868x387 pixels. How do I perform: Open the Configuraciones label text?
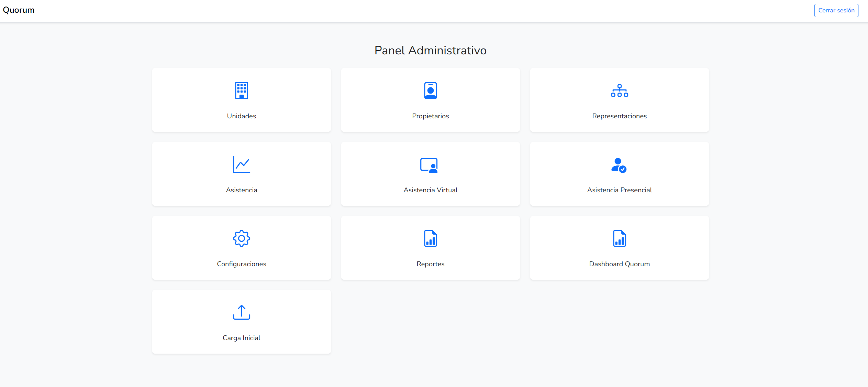[x=241, y=264]
